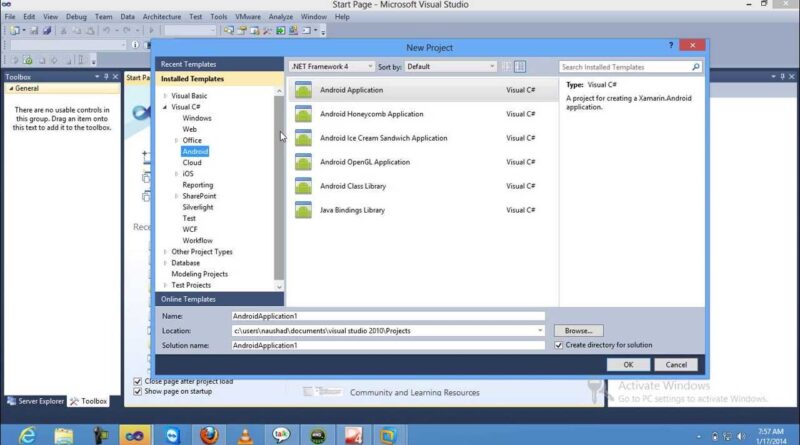Viewport: 800px width, 445px height.
Task: Click the Start Debugging play icon
Action: tap(152, 31)
